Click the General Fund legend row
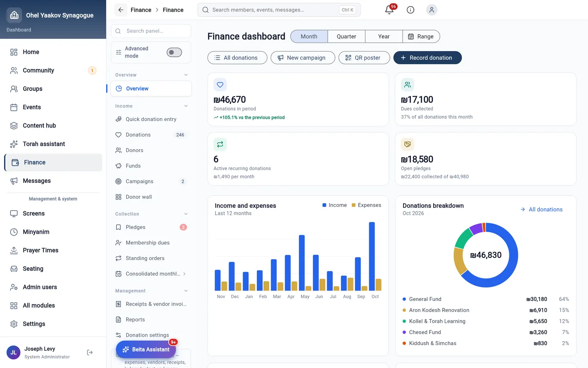The image size is (588, 368). [486, 299]
